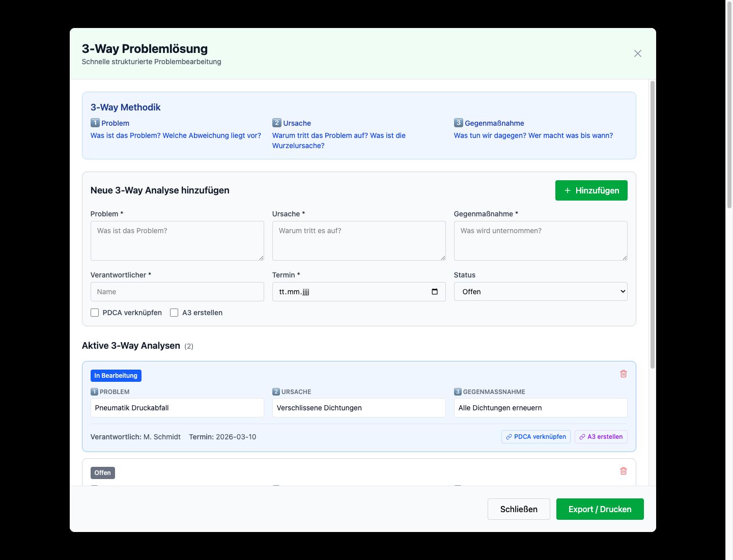The image size is (733, 560).
Task: Focus the Problem text area
Action: (x=177, y=240)
